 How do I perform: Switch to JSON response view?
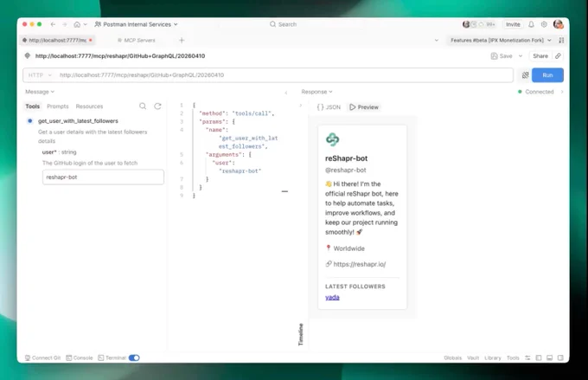click(329, 107)
